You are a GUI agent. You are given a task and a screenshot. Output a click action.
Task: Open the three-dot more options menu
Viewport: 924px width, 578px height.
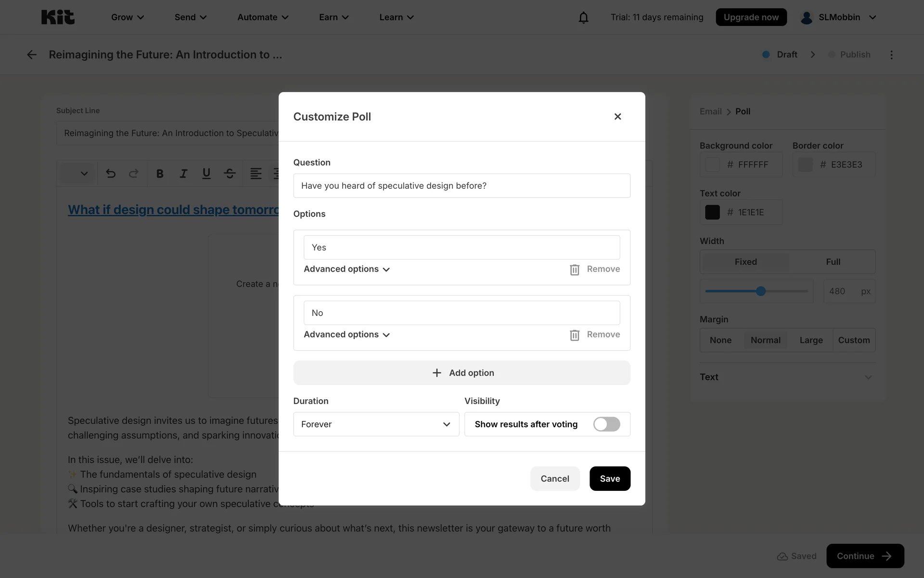[x=891, y=55]
